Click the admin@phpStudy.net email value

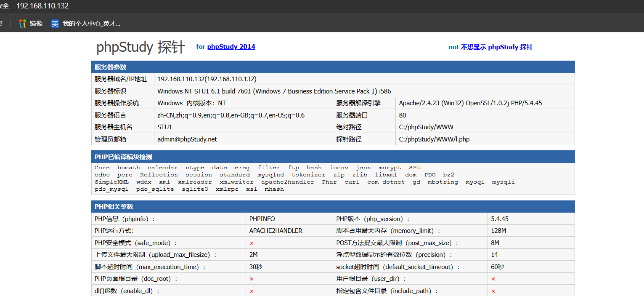(187, 139)
